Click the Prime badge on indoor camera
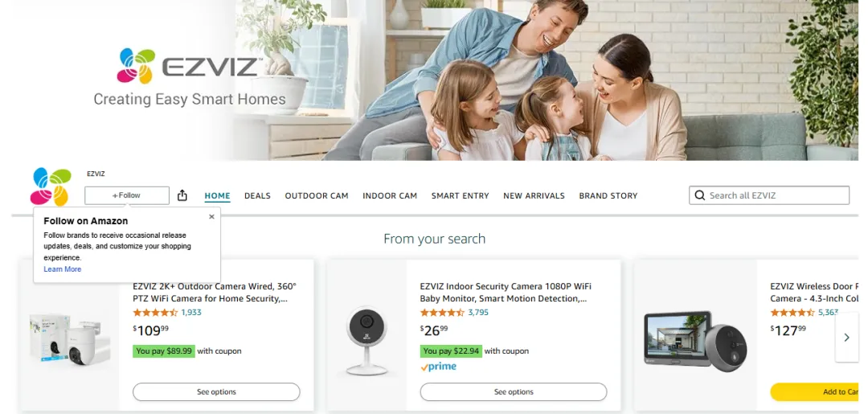 pos(438,367)
